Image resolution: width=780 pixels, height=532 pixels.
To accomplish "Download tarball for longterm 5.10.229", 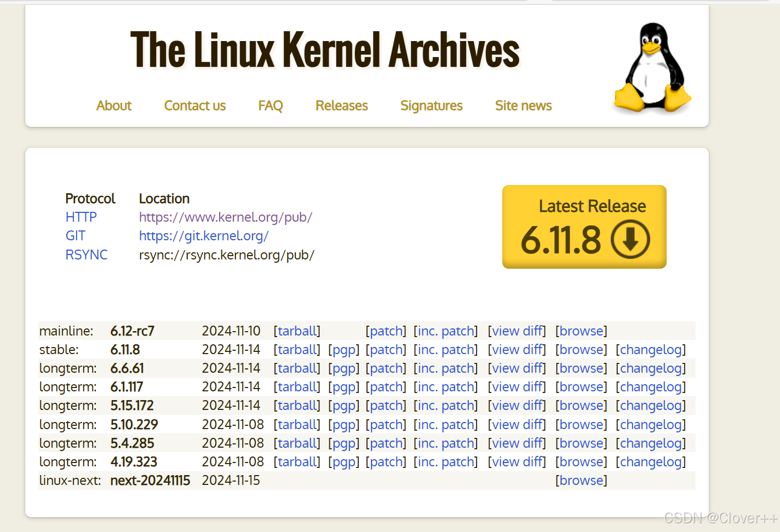I will [x=297, y=425].
